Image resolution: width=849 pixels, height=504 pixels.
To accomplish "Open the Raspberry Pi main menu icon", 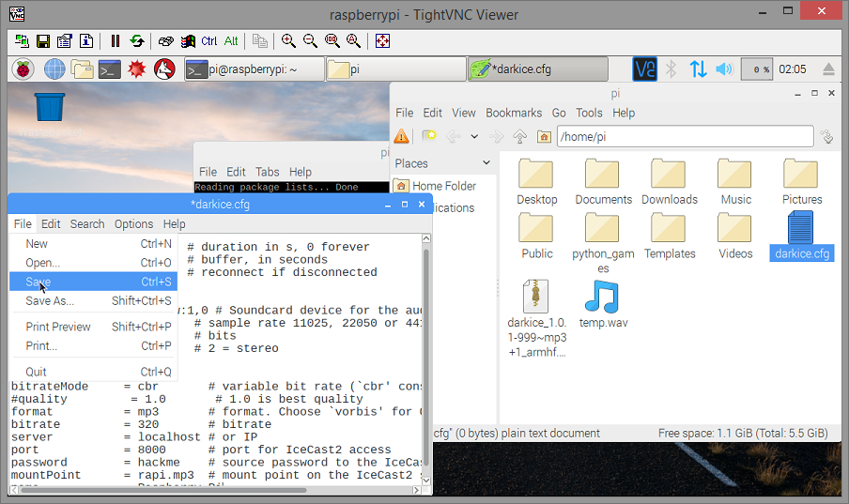I will (x=23, y=69).
